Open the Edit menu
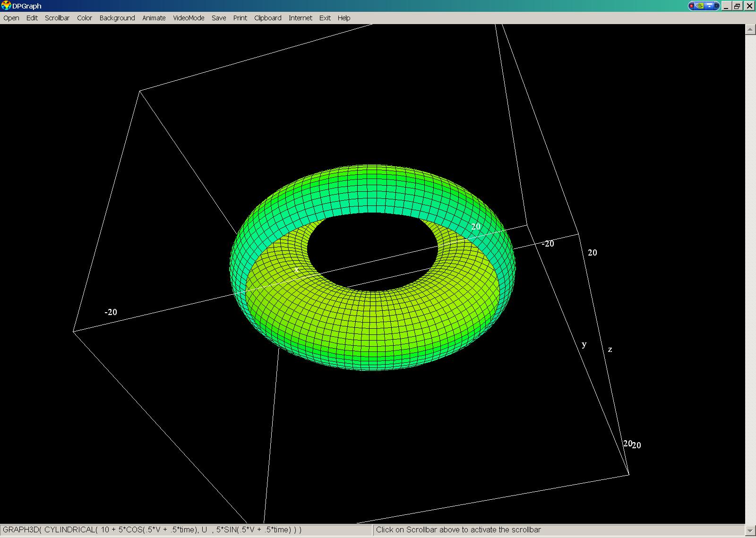 (32, 18)
